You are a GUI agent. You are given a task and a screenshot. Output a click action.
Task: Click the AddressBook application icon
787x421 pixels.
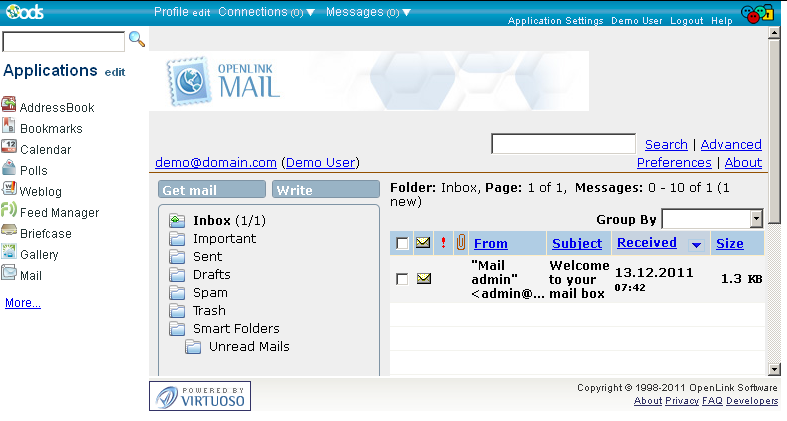tap(9, 107)
